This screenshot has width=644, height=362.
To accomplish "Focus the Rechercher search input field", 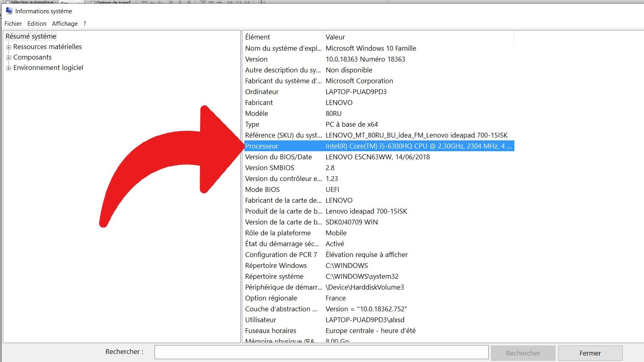I will [321, 352].
